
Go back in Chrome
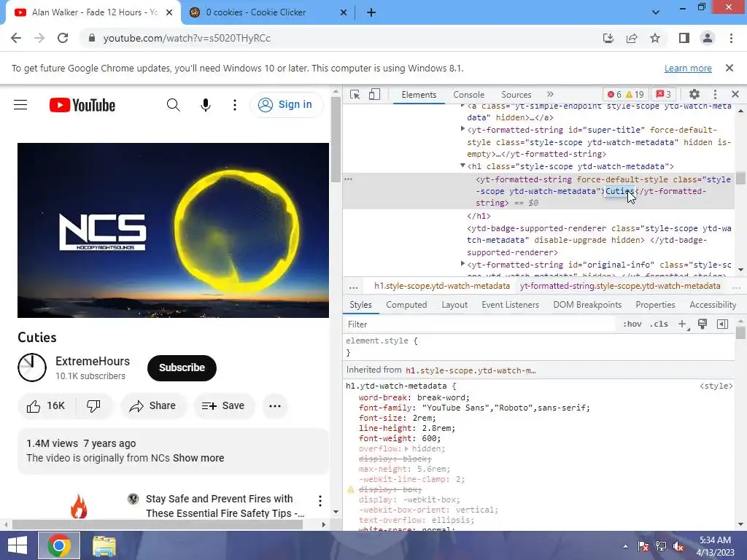(16, 38)
